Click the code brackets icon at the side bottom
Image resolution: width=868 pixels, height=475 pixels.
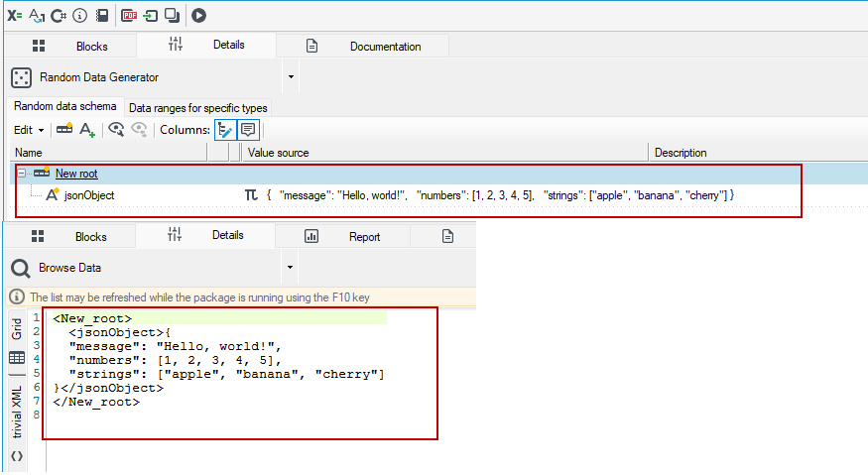[x=17, y=456]
